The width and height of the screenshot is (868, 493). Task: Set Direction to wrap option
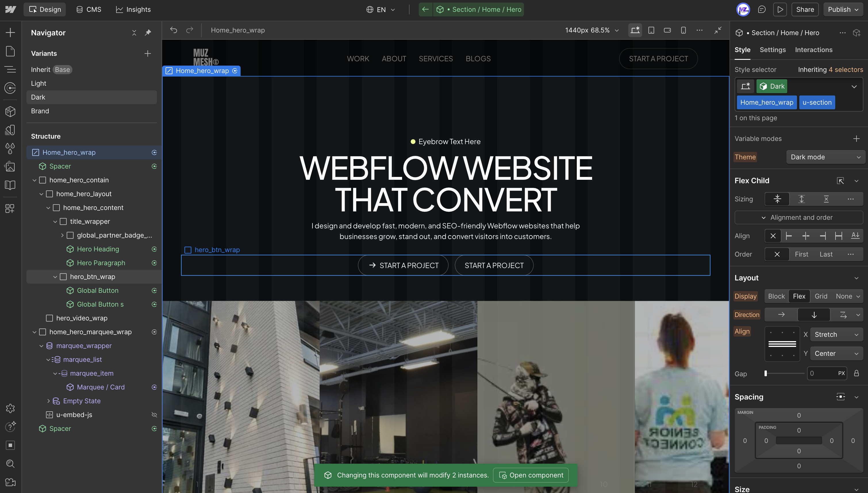[x=843, y=315]
